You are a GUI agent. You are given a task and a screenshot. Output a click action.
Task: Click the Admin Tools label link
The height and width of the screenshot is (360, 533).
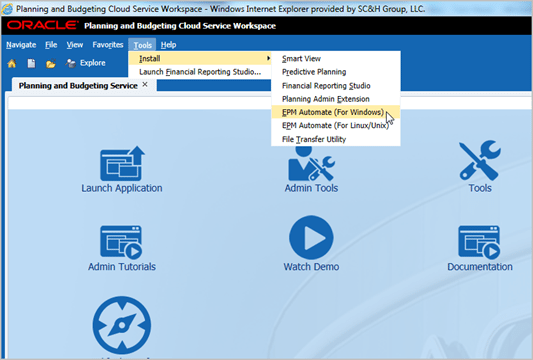click(x=311, y=188)
